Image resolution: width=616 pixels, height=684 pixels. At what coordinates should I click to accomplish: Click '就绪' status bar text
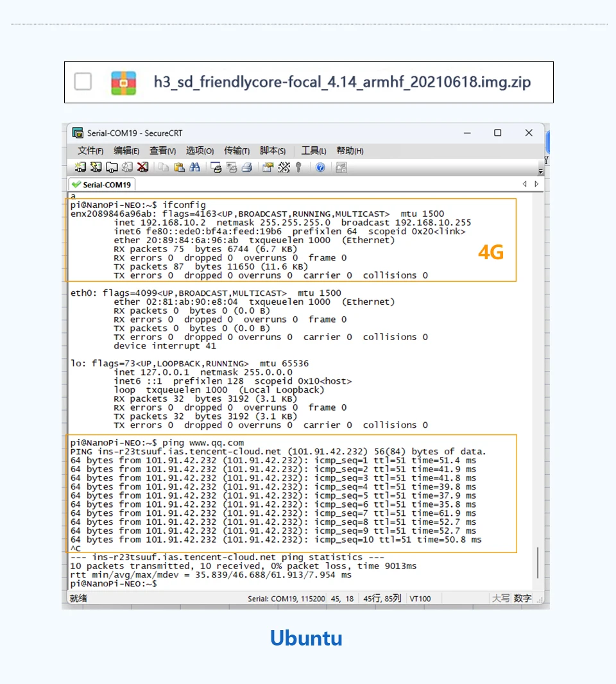coord(78,598)
